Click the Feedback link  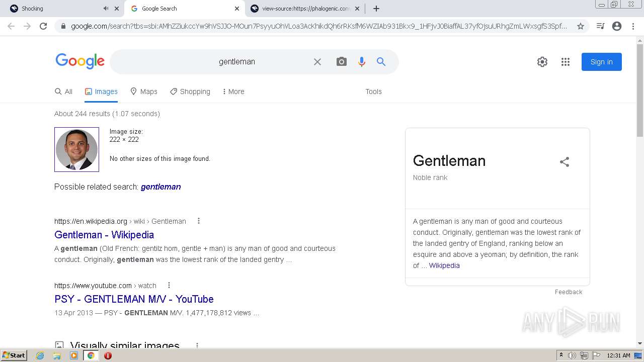(569, 292)
